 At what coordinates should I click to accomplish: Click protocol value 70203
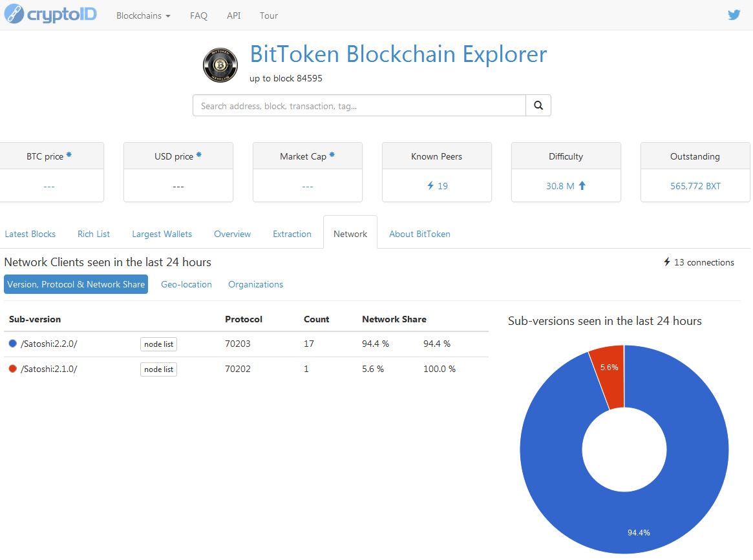238,344
